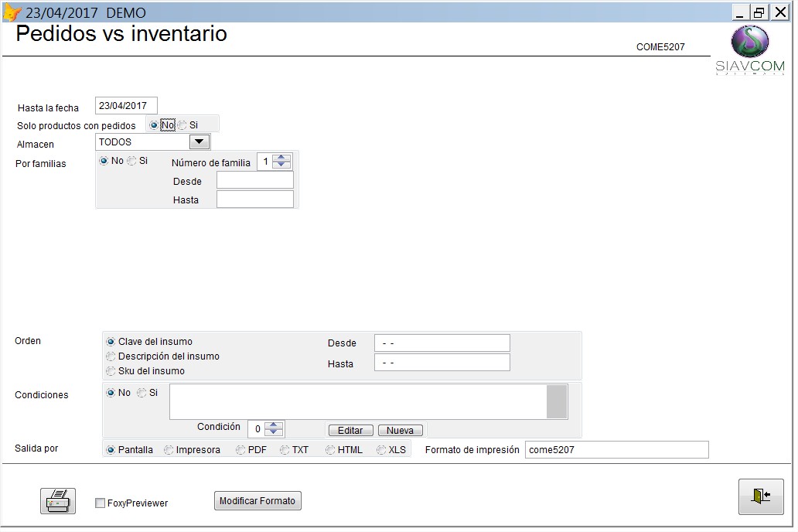Click the Salida por label

36,448
